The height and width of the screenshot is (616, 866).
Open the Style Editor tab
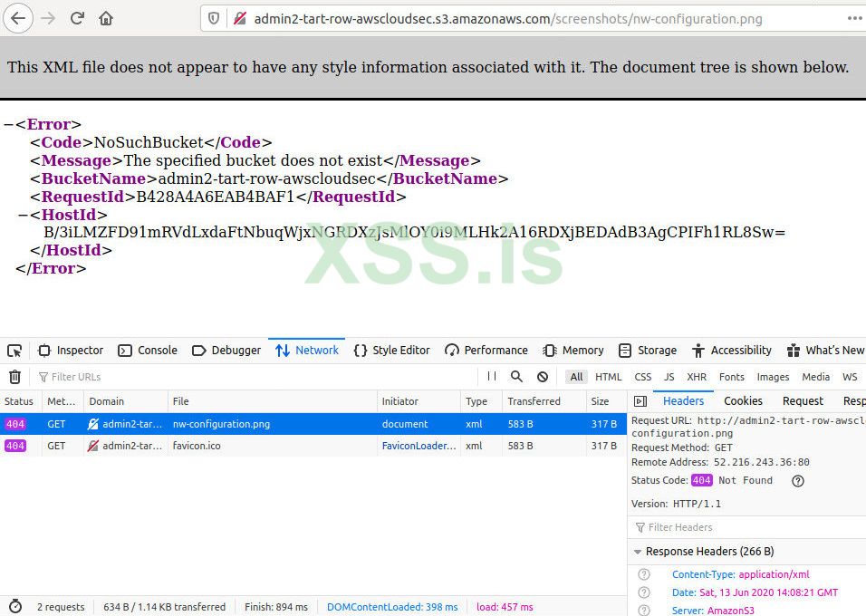(391, 351)
